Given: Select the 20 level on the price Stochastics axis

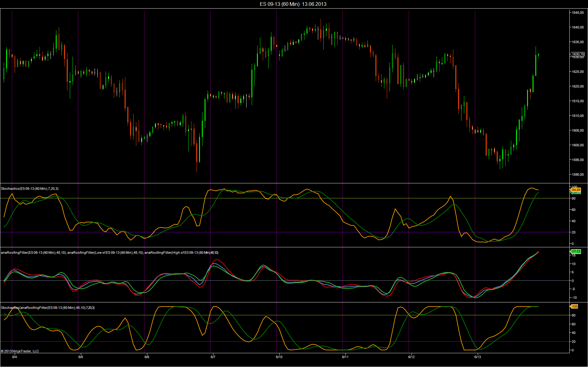Looking at the screenshot, I should pyautogui.click(x=574, y=232).
